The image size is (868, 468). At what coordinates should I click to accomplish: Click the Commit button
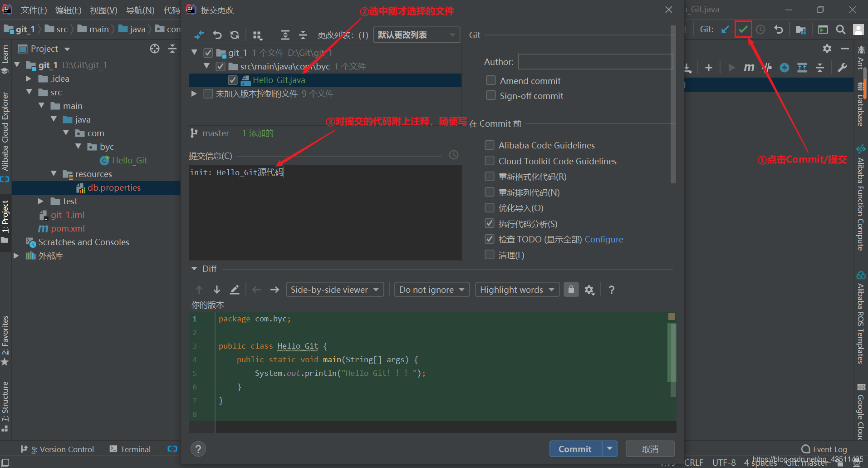tap(575, 449)
